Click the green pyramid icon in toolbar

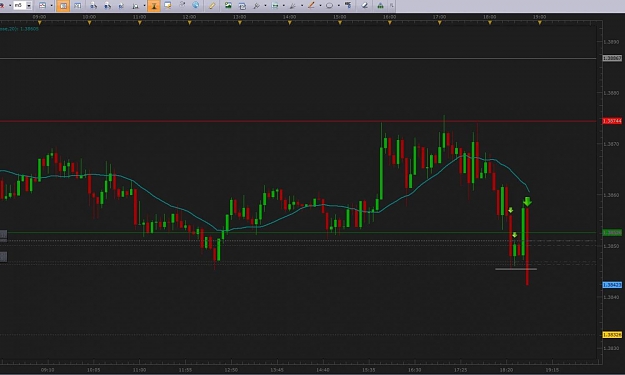point(380,6)
